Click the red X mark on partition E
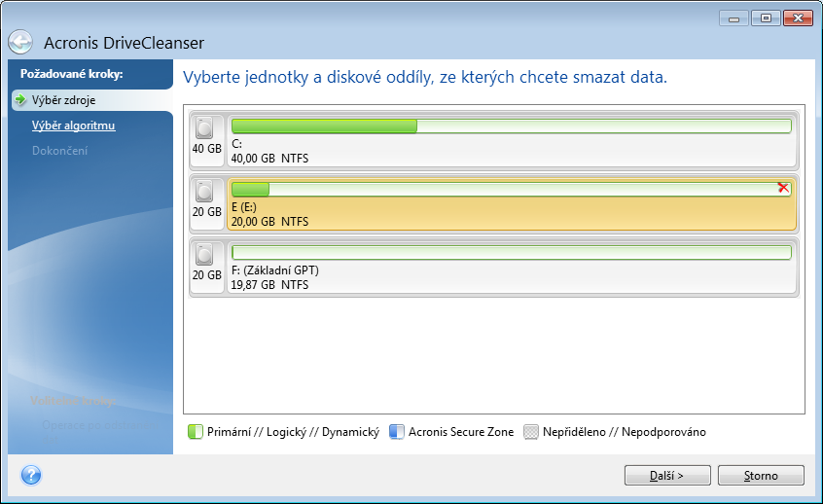 pyautogui.click(x=783, y=188)
